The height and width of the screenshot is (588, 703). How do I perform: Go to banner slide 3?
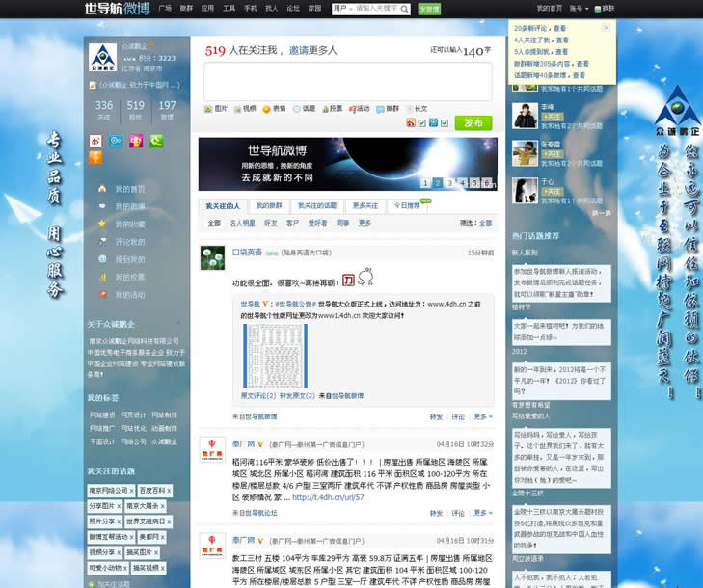point(449,183)
